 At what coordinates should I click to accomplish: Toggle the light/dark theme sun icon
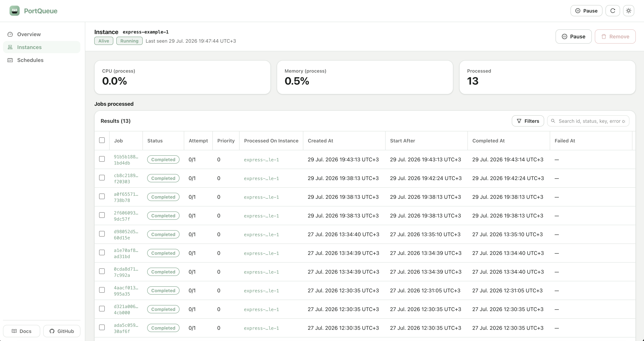point(628,11)
